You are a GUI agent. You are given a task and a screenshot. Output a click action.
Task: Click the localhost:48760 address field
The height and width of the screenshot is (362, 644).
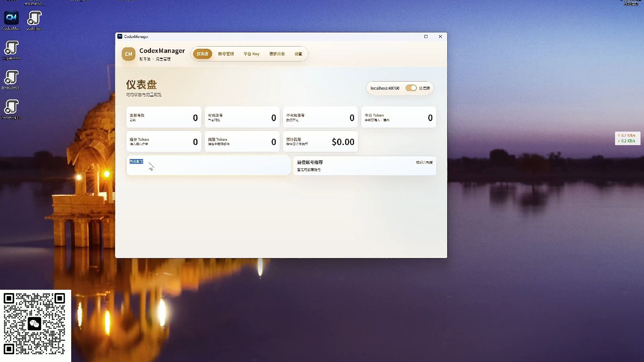coord(385,88)
